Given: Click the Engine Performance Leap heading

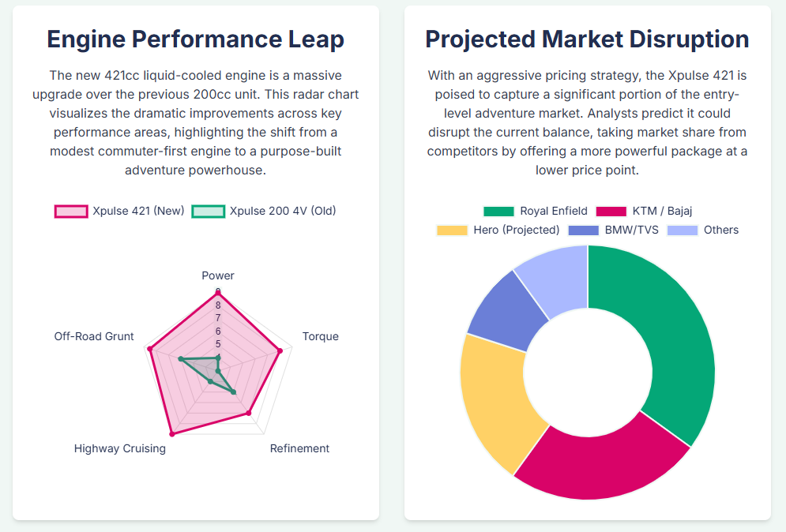Looking at the screenshot, I should click(195, 39).
